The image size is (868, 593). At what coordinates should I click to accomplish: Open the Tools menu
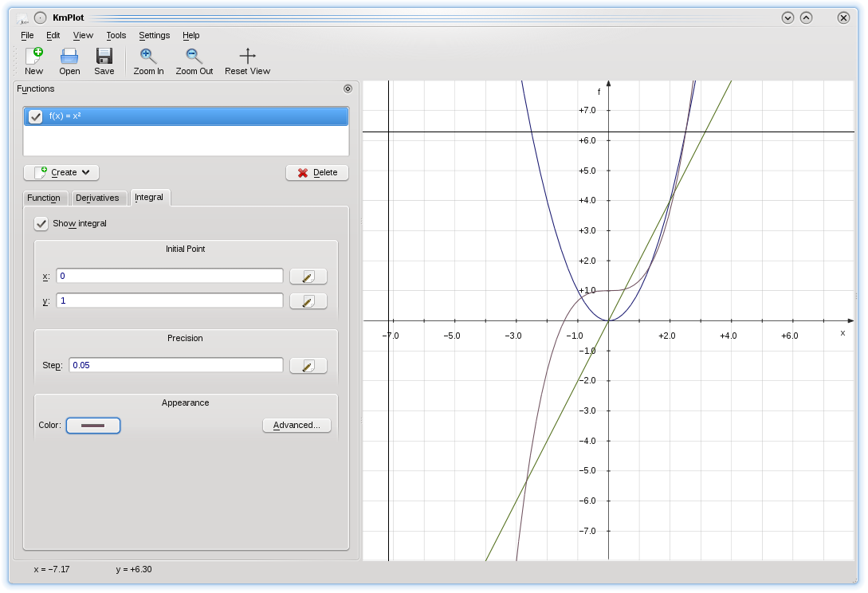click(x=116, y=35)
